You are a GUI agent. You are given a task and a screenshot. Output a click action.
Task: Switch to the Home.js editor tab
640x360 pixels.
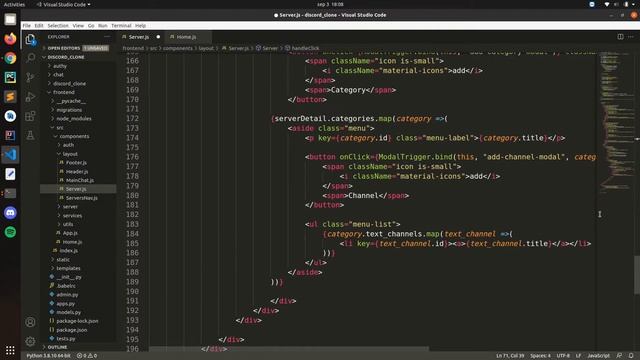coord(186,37)
